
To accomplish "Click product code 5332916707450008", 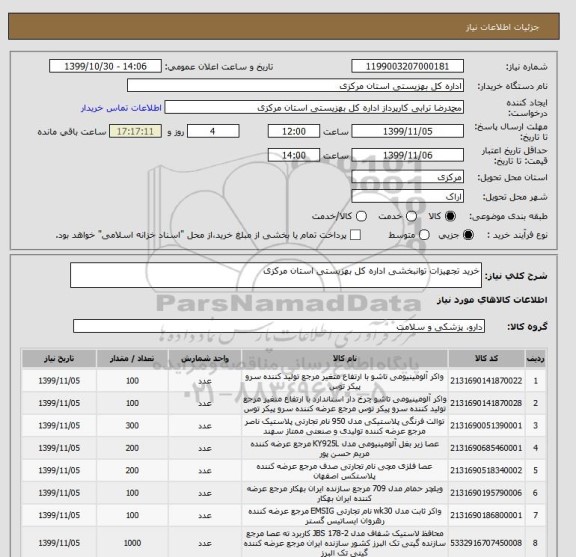I will (486, 543).
